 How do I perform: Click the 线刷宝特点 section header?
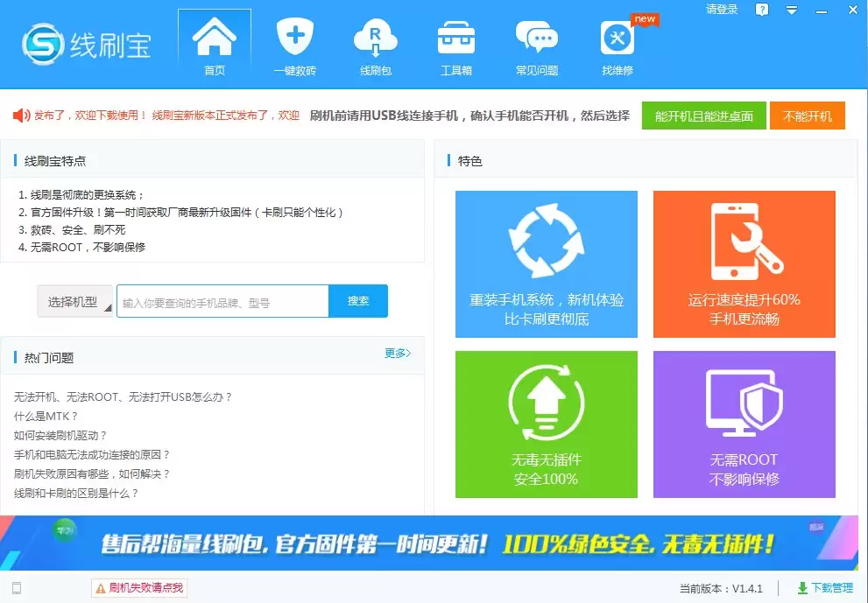pos(55,161)
